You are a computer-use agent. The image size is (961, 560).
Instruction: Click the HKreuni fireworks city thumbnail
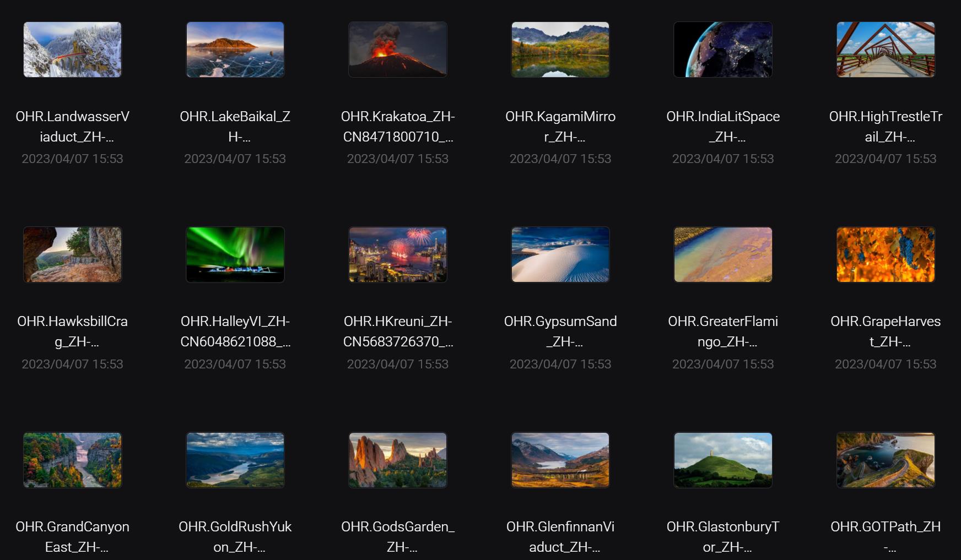tap(398, 254)
